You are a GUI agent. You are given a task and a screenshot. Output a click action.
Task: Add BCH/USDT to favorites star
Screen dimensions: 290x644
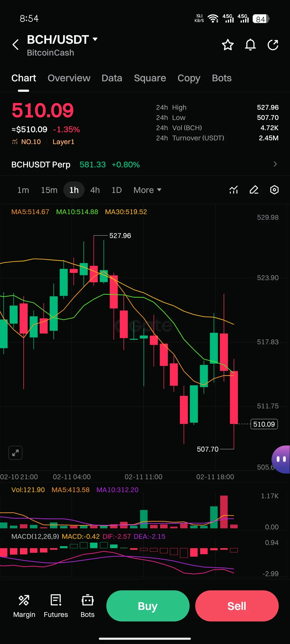[228, 45]
